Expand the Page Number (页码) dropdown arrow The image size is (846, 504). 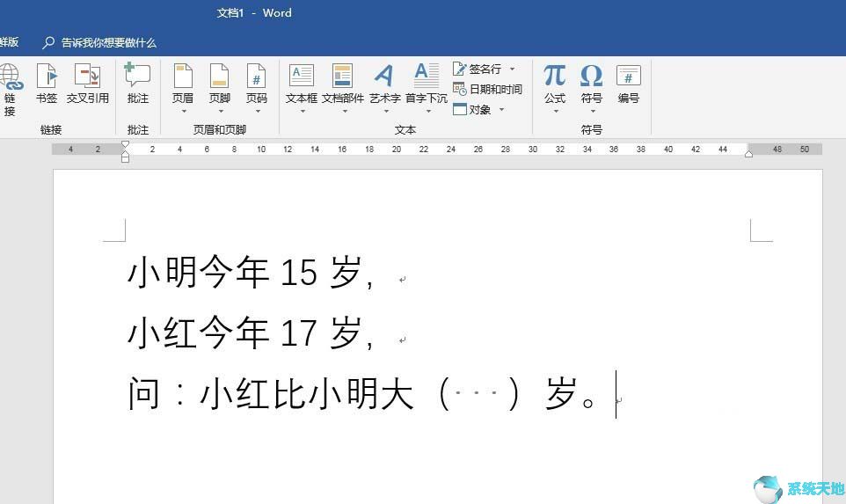point(258,111)
